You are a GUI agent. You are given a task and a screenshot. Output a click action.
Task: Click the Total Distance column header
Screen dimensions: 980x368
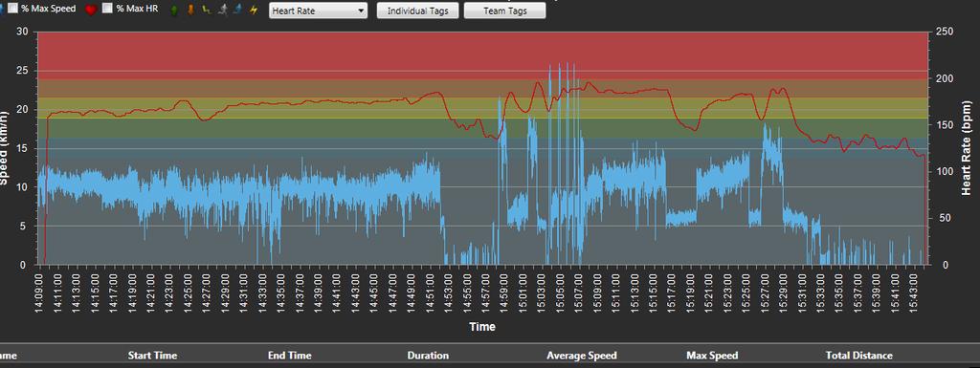(858, 356)
